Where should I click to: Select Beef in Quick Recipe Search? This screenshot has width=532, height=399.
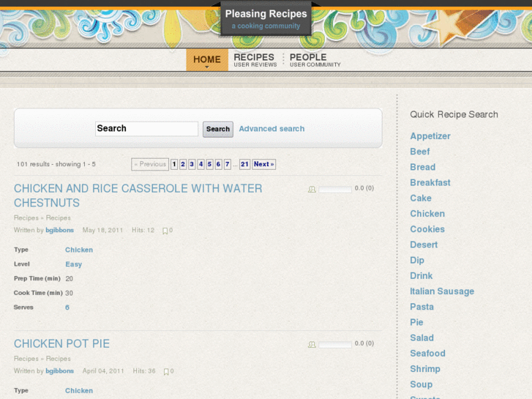pyautogui.click(x=420, y=152)
